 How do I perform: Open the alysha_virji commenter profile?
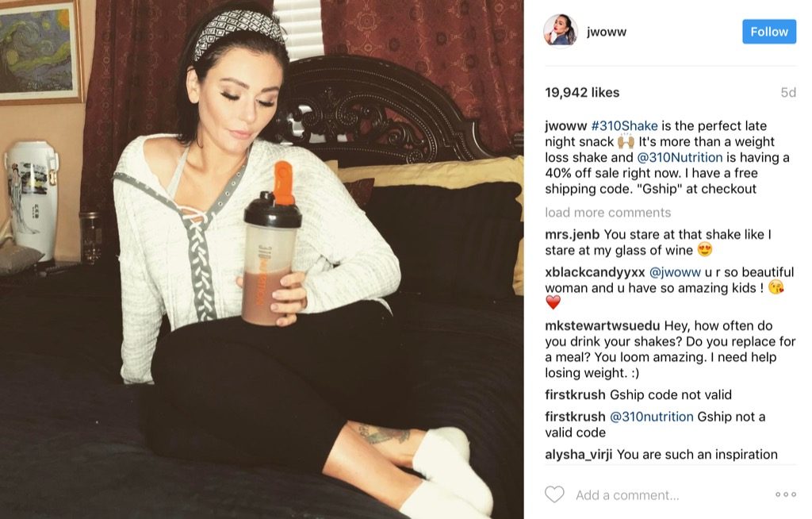pyautogui.click(x=578, y=455)
